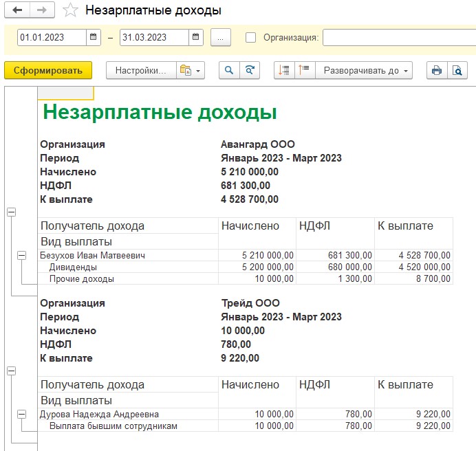
Task: Click the Трейд header НДФЛ value 780,00
Action: [236, 344]
